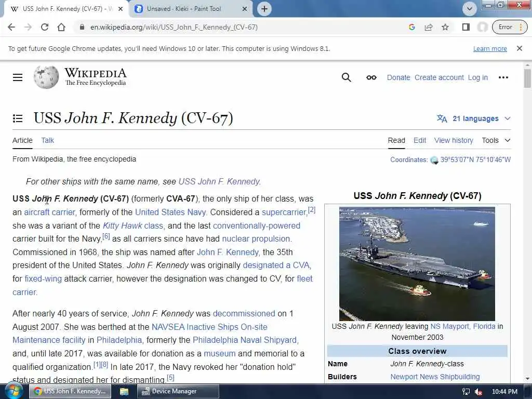
Task: Click the supercarrier link
Action: click(x=284, y=212)
